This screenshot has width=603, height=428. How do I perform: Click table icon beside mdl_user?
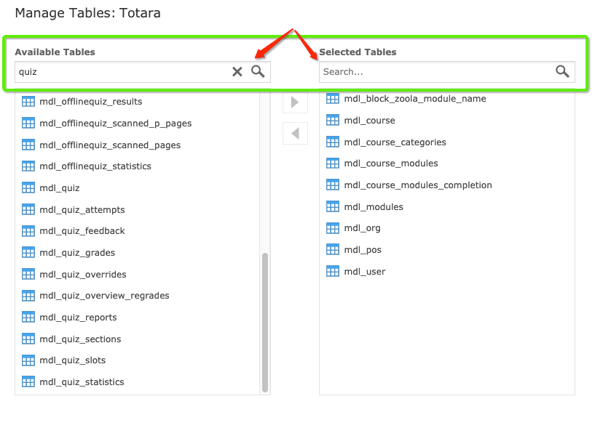(x=333, y=271)
